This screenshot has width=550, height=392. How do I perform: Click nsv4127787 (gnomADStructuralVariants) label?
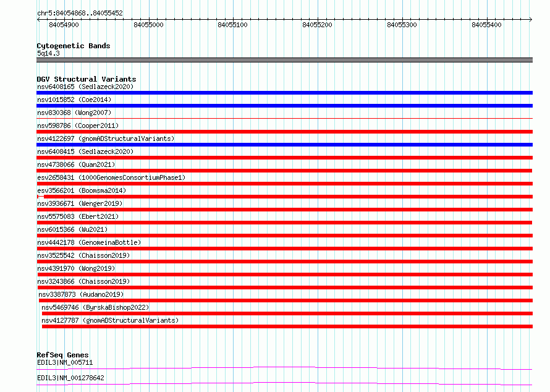(110, 320)
